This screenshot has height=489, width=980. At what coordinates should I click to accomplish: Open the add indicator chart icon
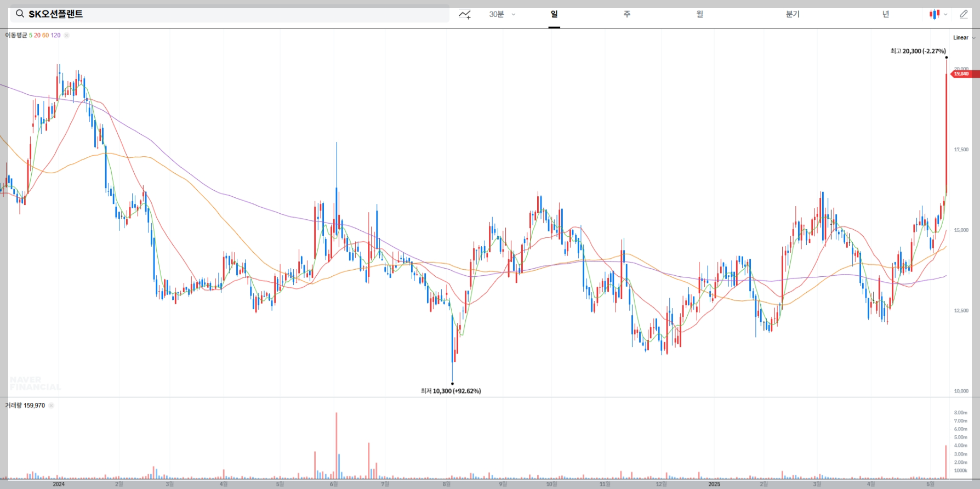[x=465, y=14]
